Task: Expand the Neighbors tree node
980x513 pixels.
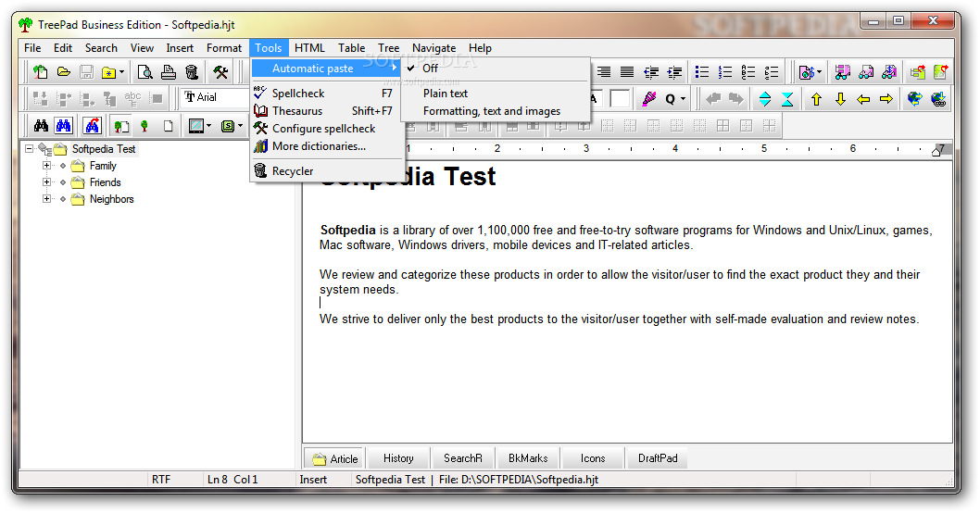Action: (46, 199)
